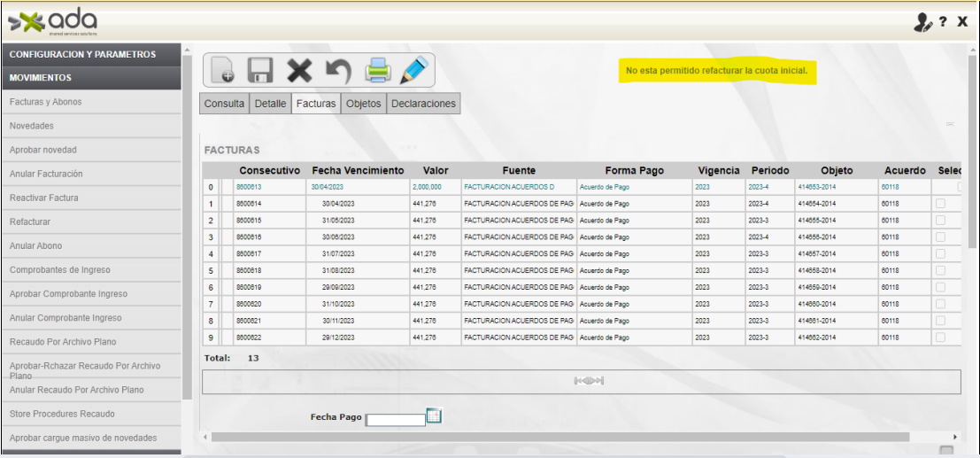Click the new document icon in toolbar
The width and height of the screenshot is (980, 458).
click(224, 70)
